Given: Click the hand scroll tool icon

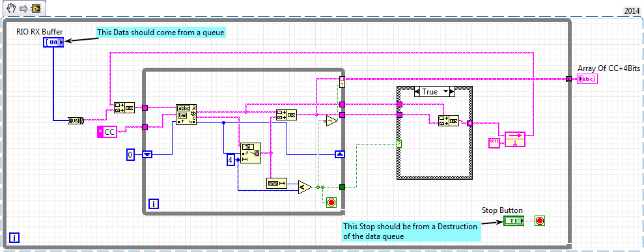Looking at the screenshot, I should click(x=12, y=8).
